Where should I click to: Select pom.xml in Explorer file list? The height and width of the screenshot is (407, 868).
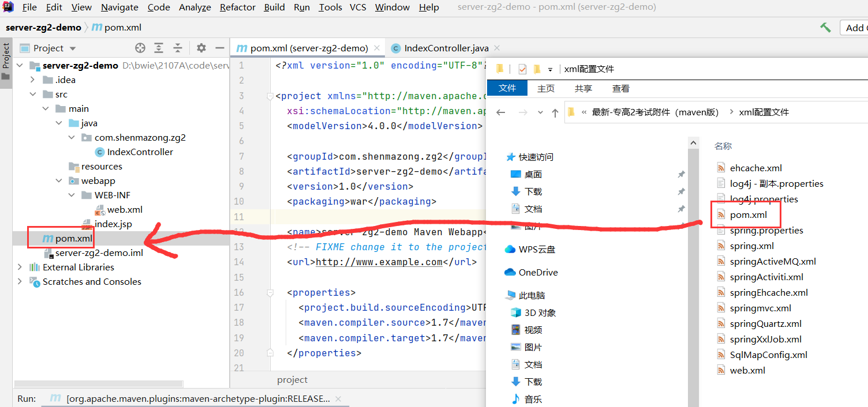[748, 214]
